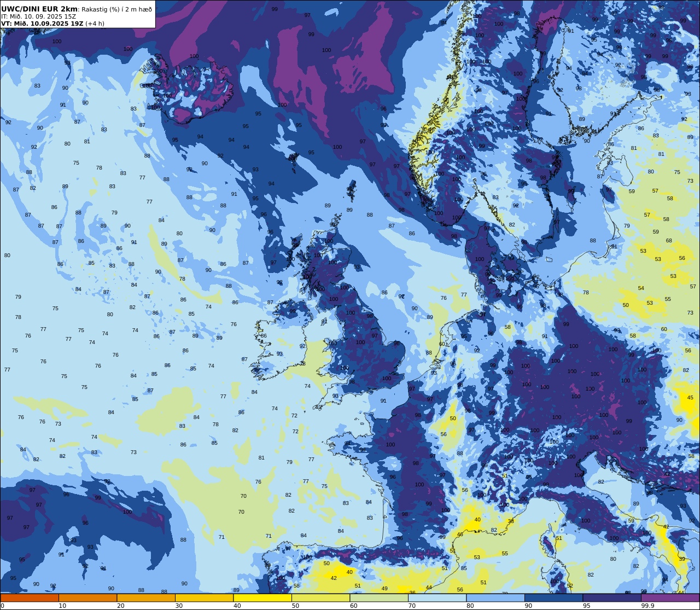Click the legend tick label 95
The image size is (700, 610).
click(x=586, y=606)
